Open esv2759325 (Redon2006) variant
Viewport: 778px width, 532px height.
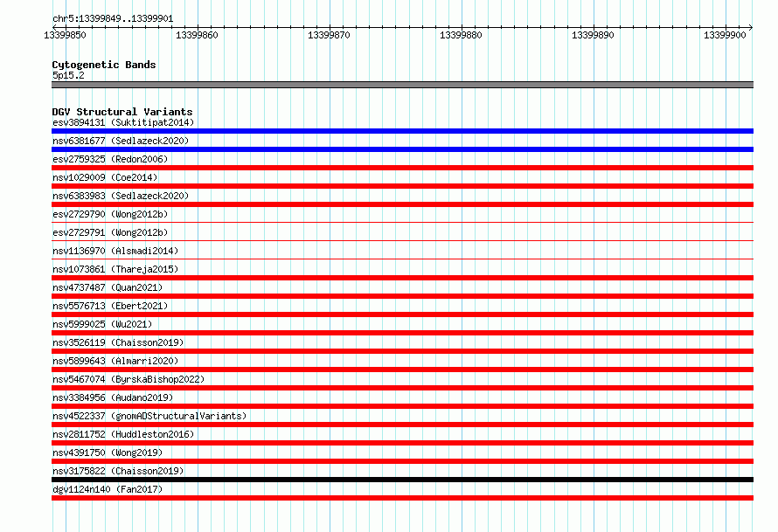click(110, 159)
